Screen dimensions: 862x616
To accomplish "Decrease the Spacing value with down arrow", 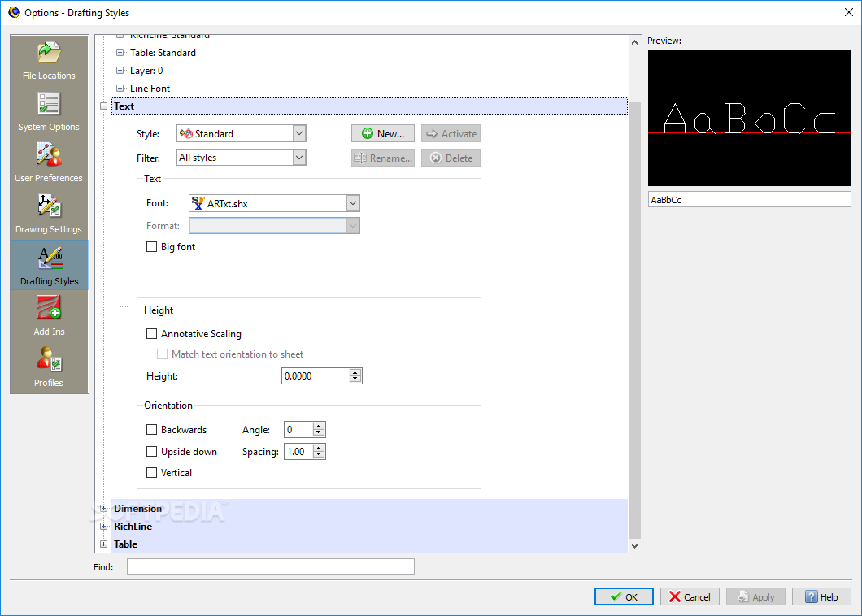I will (318, 455).
